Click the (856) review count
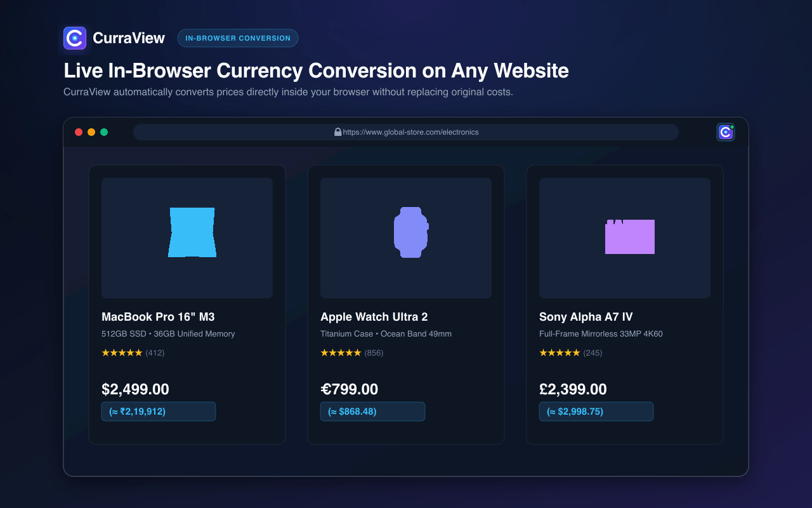This screenshot has height=508, width=812. (x=374, y=352)
